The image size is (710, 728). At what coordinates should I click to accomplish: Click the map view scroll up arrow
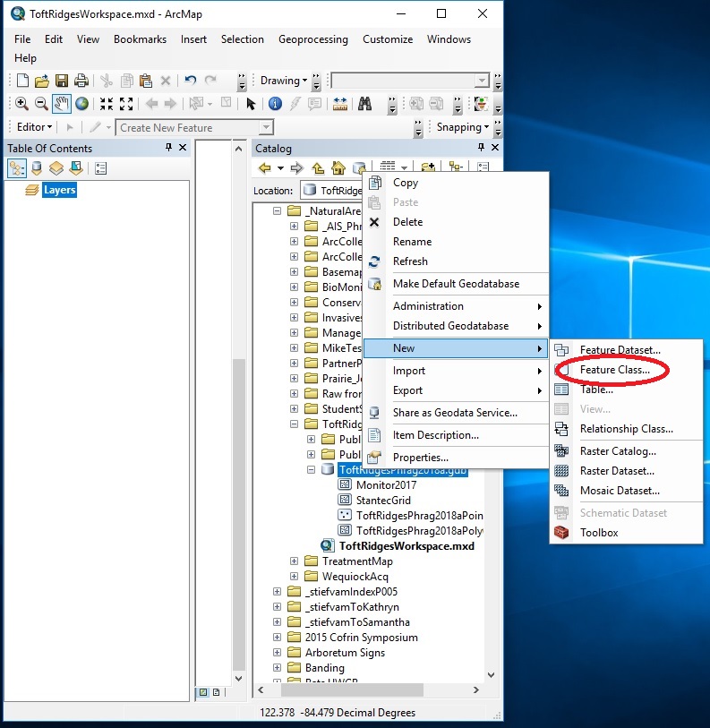click(239, 149)
